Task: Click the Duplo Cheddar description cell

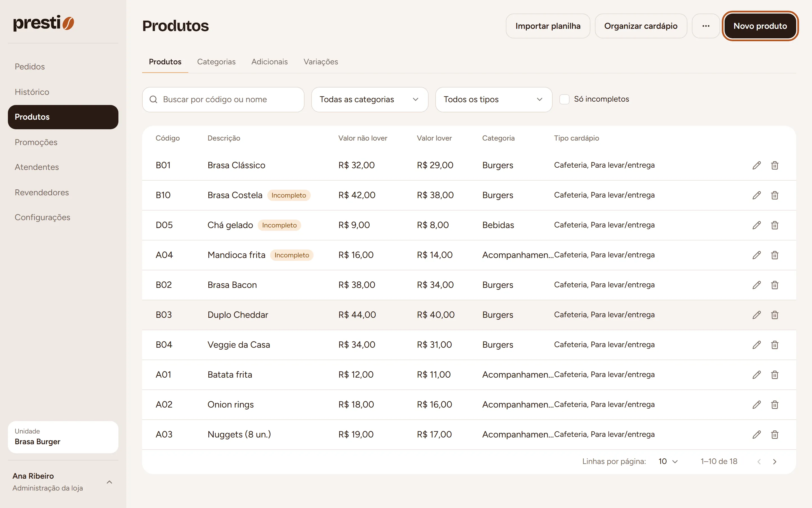Action: [238, 315]
